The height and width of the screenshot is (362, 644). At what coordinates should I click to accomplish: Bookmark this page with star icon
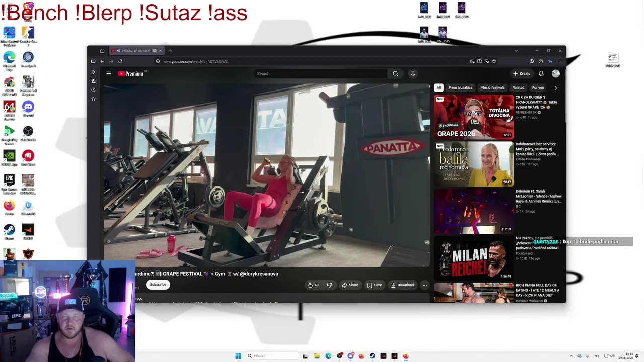pyautogui.click(x=494, y=61)
